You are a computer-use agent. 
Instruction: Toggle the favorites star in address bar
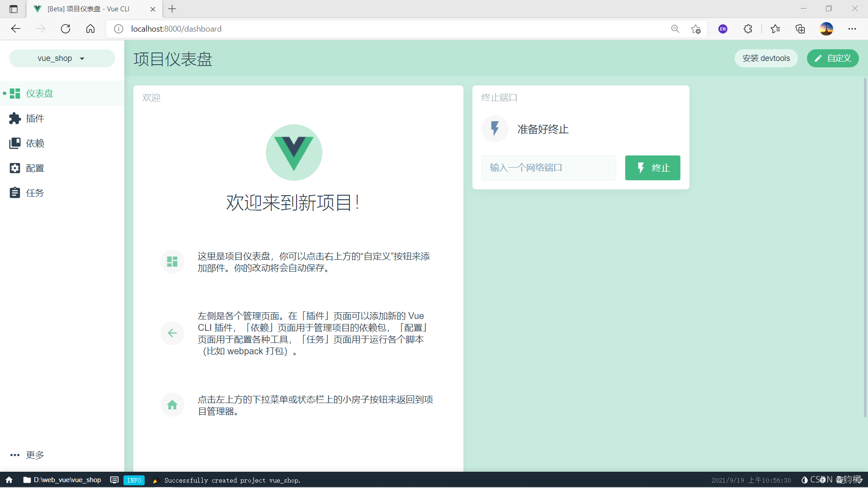(x=695, y=28)
